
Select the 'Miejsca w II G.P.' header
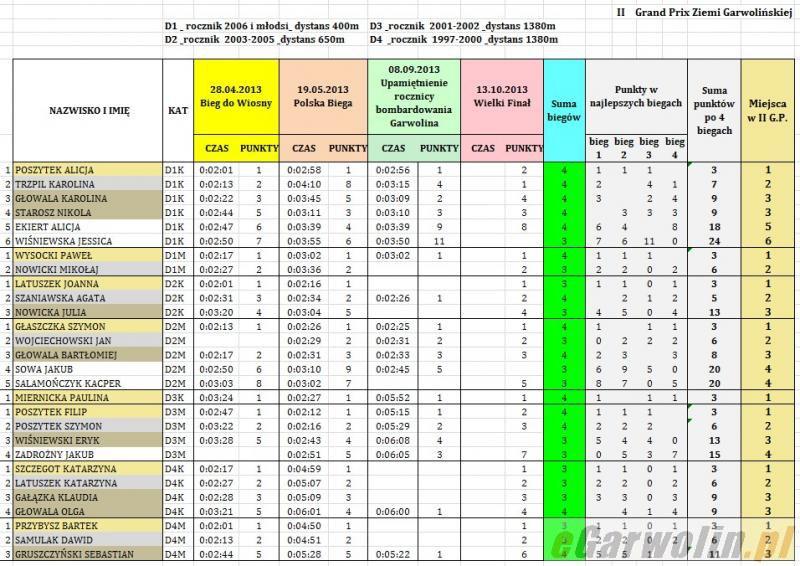[x=767, y=111]
